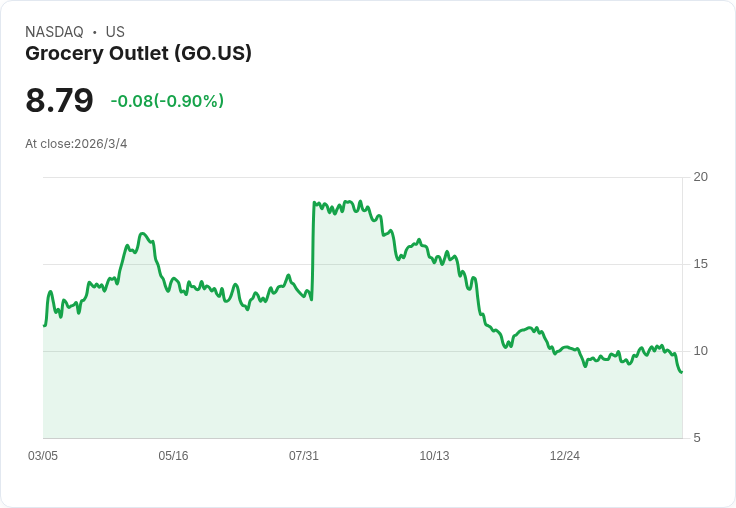Select the 12/24 date on x-axis
736x508 pixels.
point(565,456)
